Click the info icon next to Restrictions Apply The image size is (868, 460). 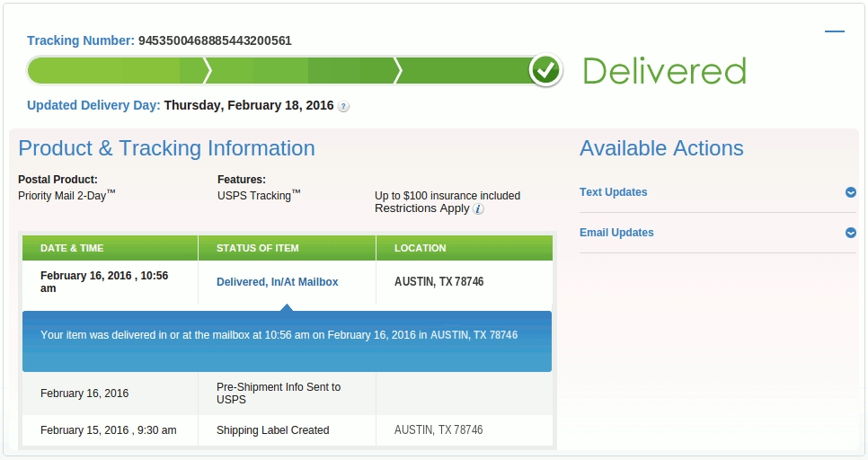[x=479, y=208]
